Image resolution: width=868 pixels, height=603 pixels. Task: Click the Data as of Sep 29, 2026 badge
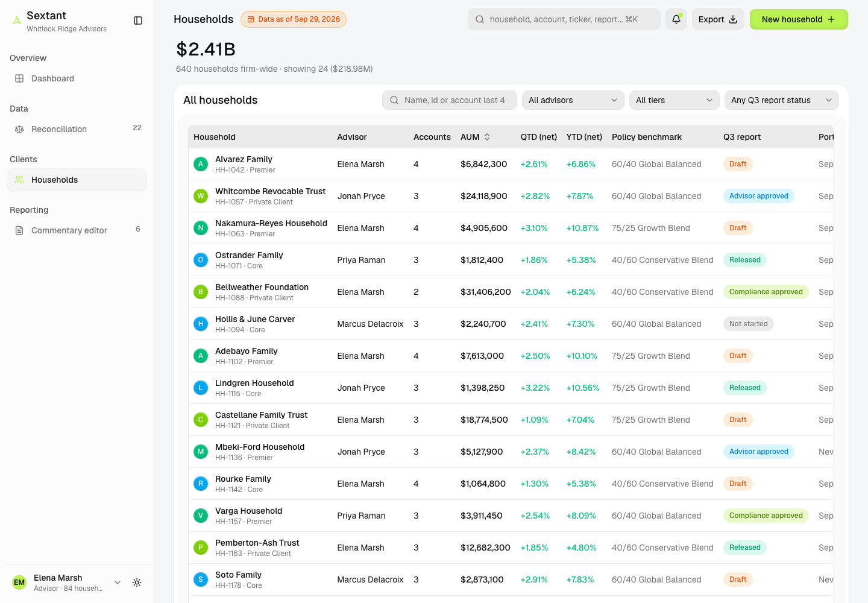click(294, 19)
